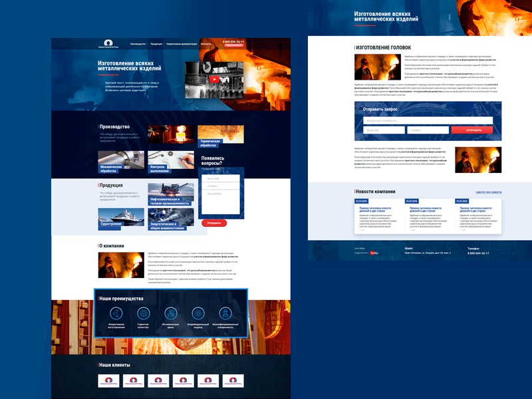
Task: Click the second client logo card
Action: pos(134,380)
